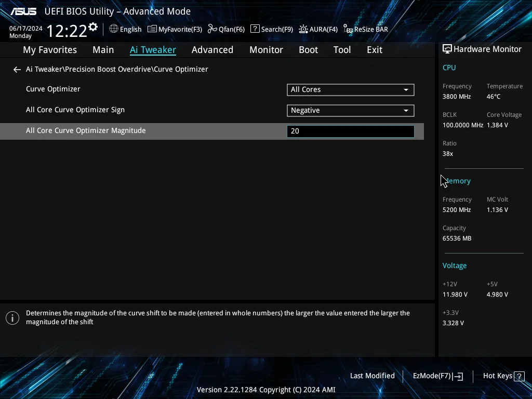Click the Hardware Monitor display icon
Image resolution: width=532 pixels, height=399 pixels.
(447, 49)
